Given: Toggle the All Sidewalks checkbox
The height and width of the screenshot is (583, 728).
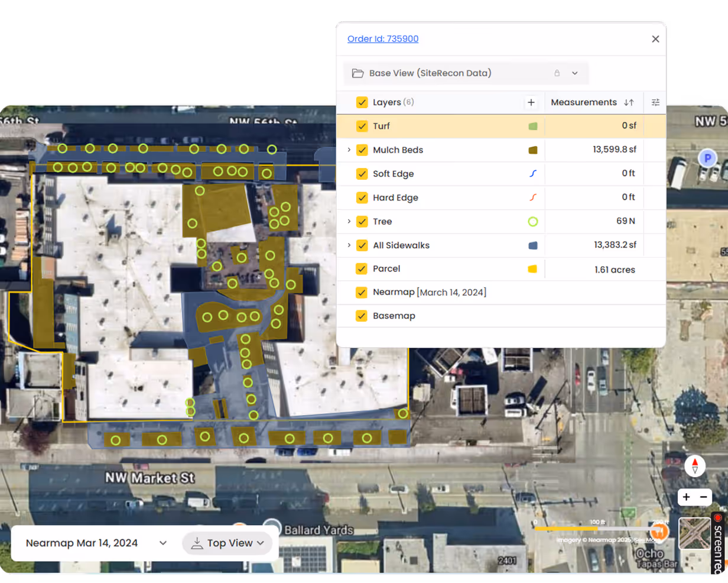Looking at the screenshot, I should point(362,245).
